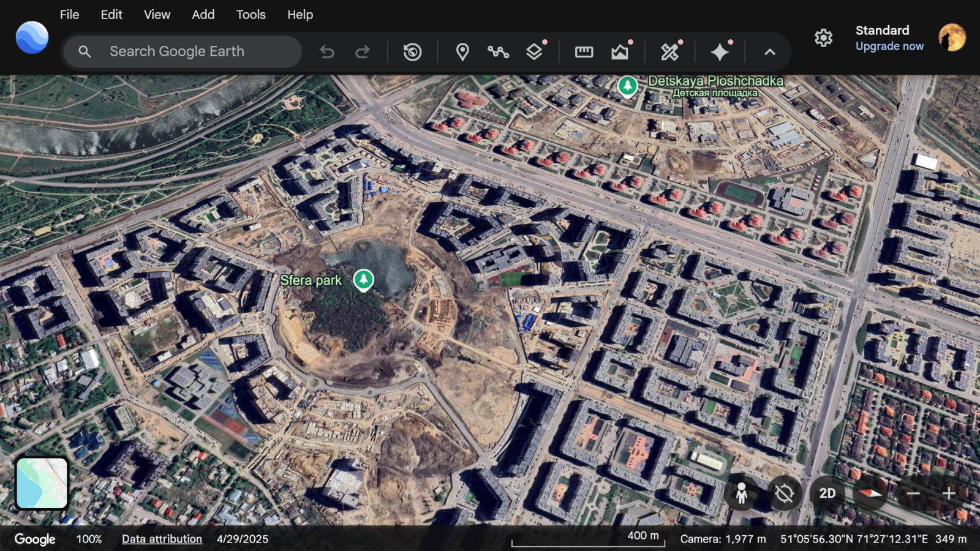
Task: Toggle the rotation lock button
Action: [784, 493]
